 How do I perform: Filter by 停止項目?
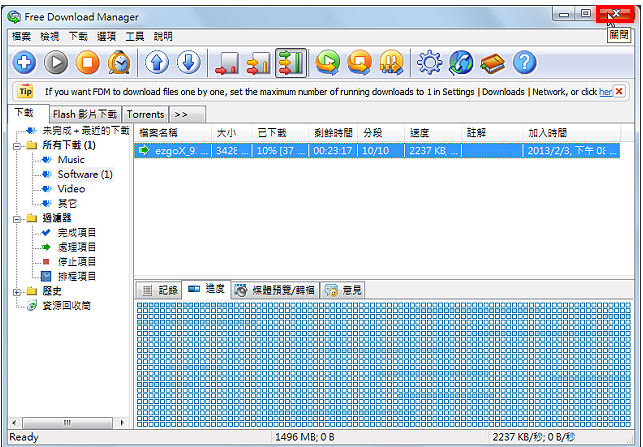tap(77, 262)
